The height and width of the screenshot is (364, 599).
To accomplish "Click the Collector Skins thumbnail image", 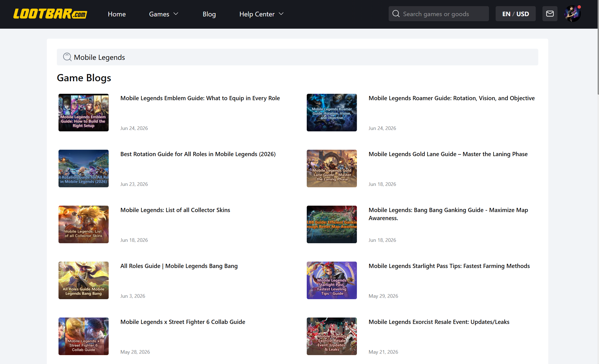I will point(84,224).
